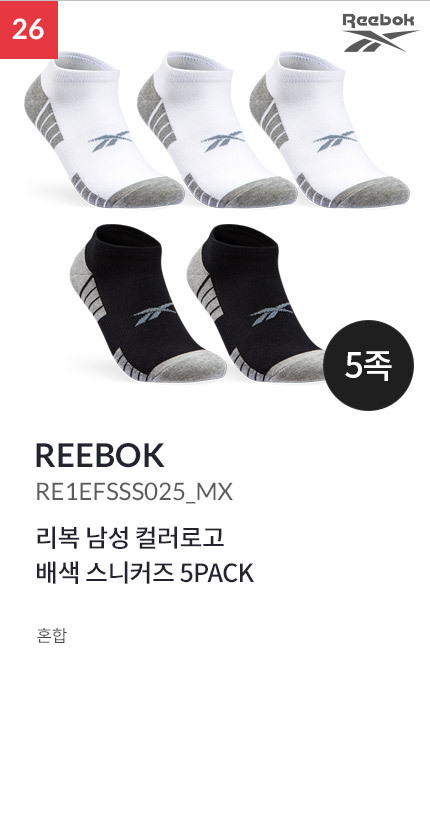Click the 혼합 color option label
This screenshot has width=430, height=829.
(x=51, y=634)
